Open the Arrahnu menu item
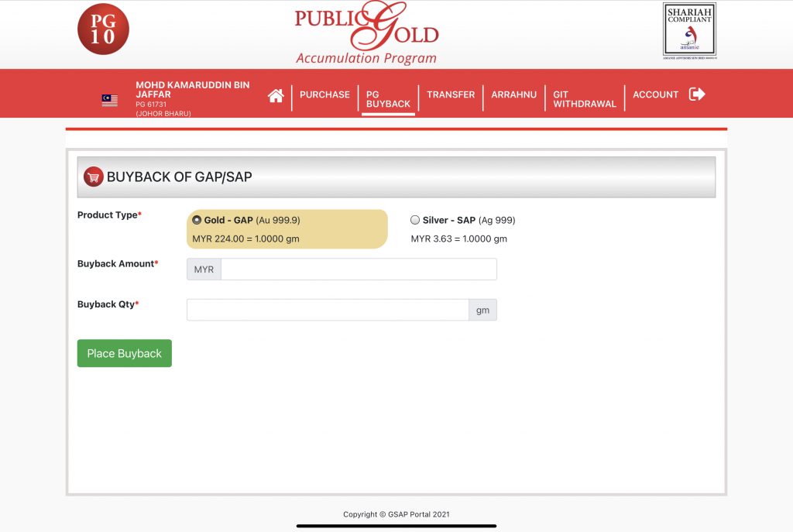Viewport: 793px width, 532px height. [x=513, y=94]
